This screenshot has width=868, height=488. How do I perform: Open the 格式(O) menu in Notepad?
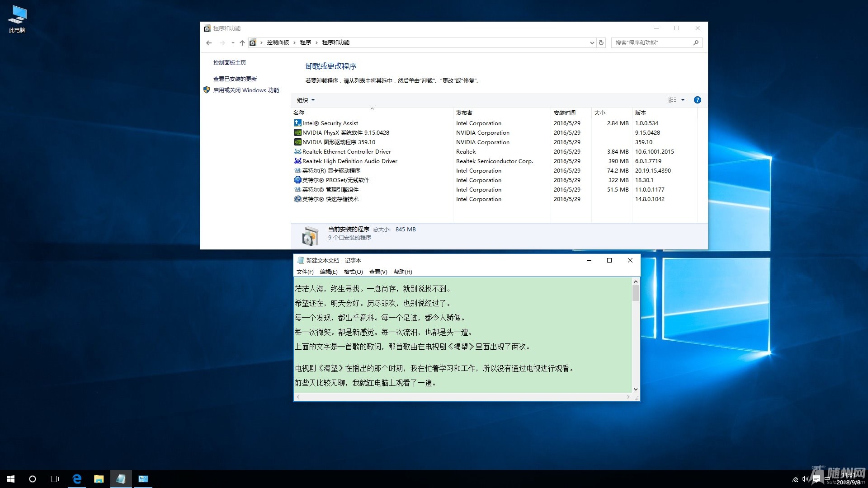(353, 272)
